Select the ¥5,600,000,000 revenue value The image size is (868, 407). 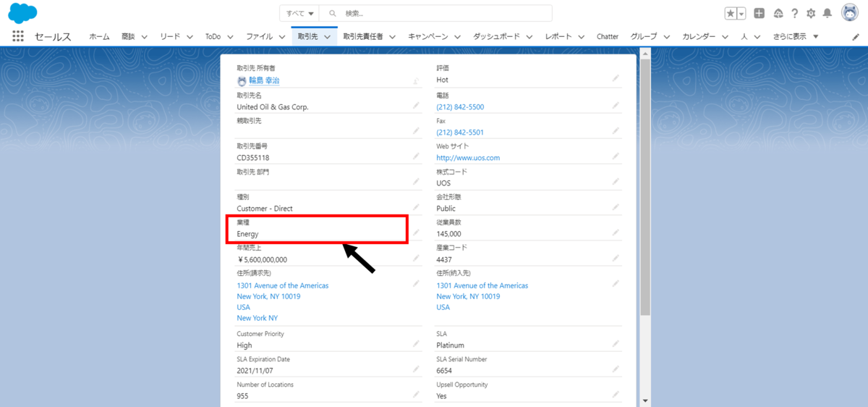[x=262, y=259]
